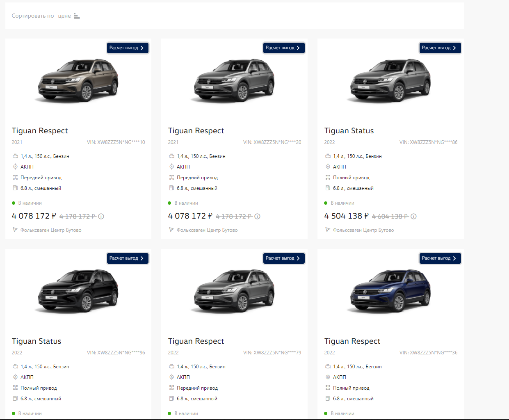Open Tiguan Status title with VIN ending 86
Screen dimensions: 509x420
click(349, 131)
